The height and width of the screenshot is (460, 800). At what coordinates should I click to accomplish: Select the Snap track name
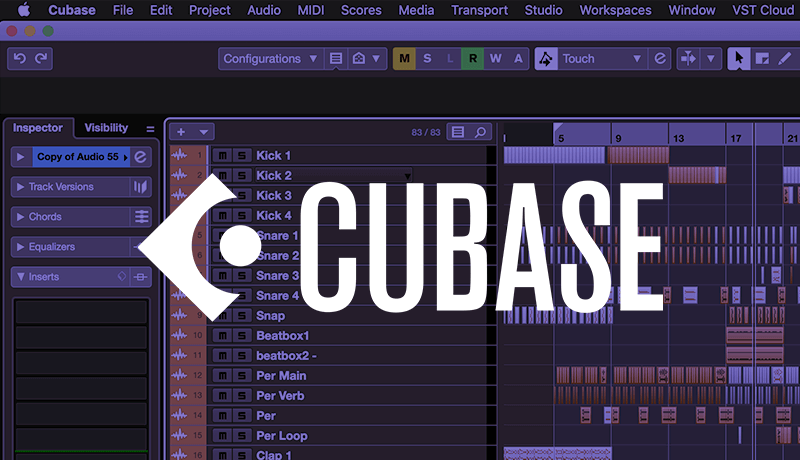270,316
